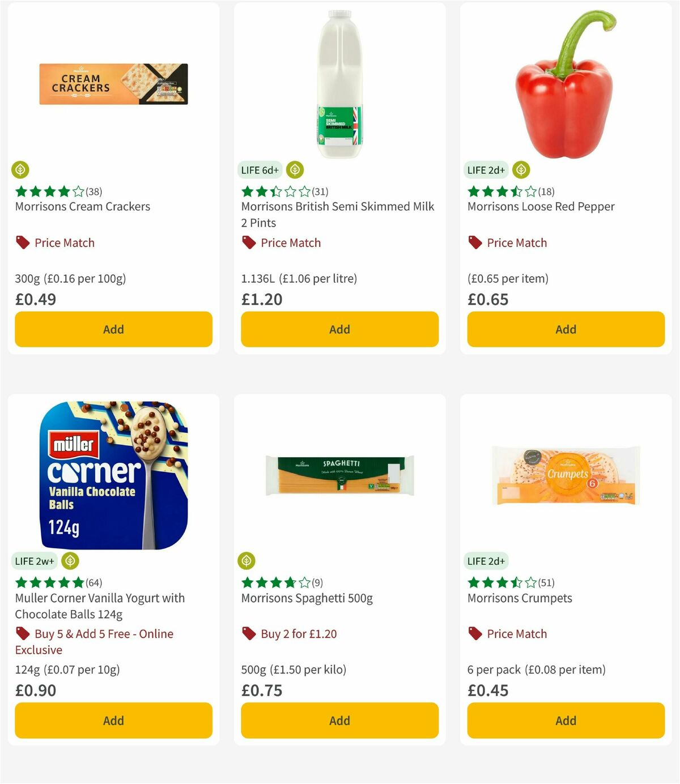Click the Price Match tag icon on Crumpets
The image size is (680, 784).
click(x=475, y=634)
